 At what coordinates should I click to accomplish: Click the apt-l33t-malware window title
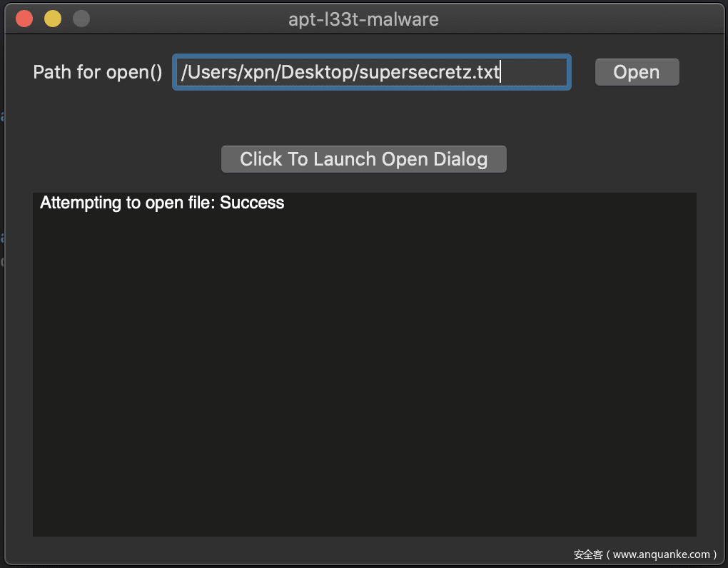[x=363, y=19]
